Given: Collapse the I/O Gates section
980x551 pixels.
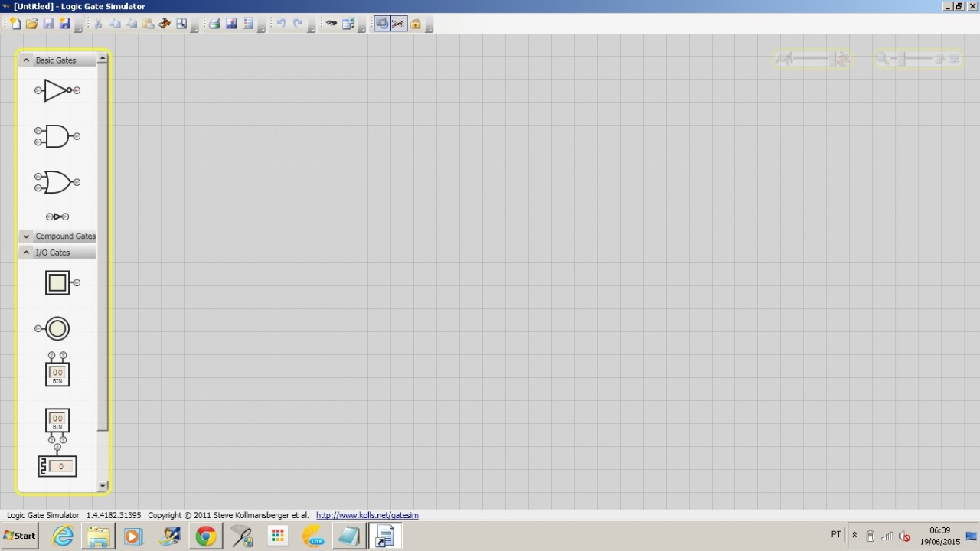Looking at the screenshot, I should 26,253.
